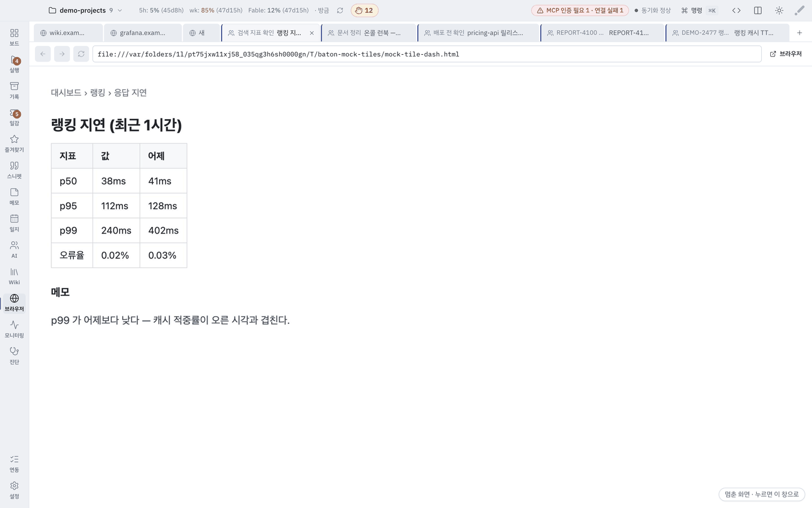Image resolution: width=812 pixels, height=508 pixels.
Task: Open the 스니펫 snippets icon
Action: (x=14, y=170)
